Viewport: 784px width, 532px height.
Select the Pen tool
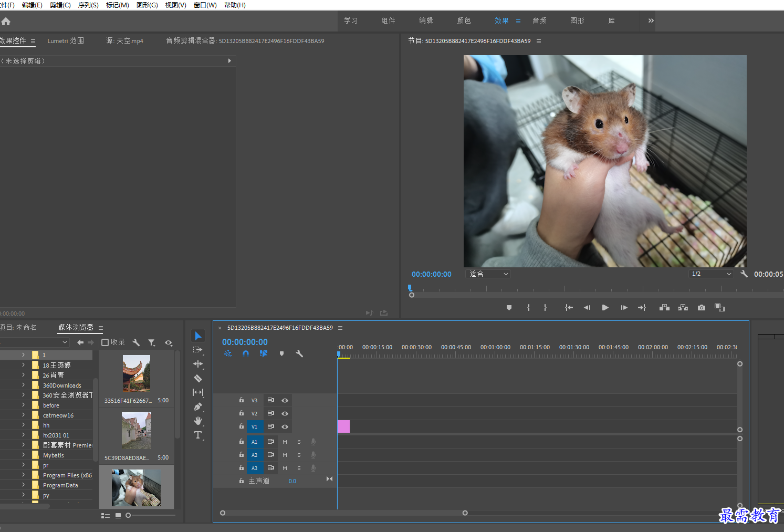coord(198,406)
